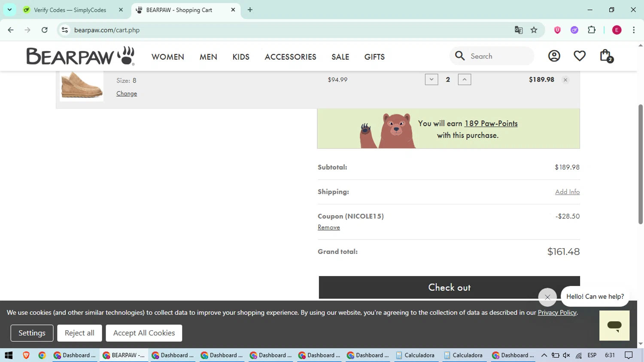
Task: Open the first Calculadora taskbar window
Action: click(415, 355)
